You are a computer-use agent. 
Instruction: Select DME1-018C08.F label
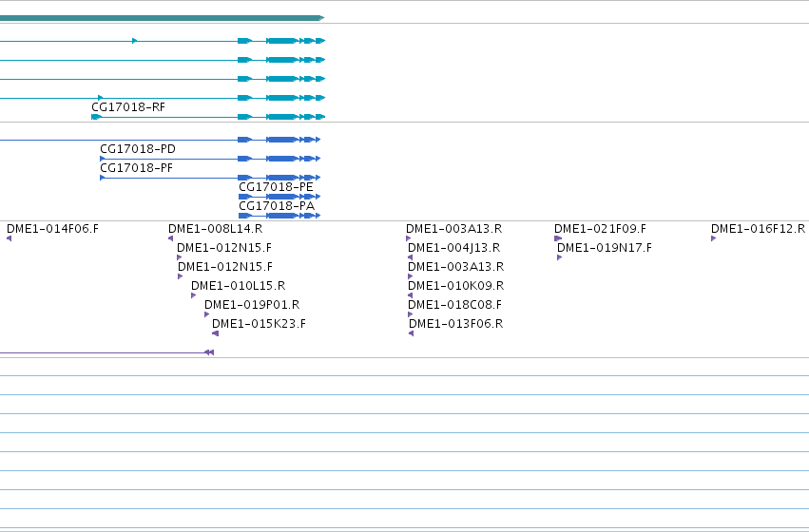pos(454,305)
